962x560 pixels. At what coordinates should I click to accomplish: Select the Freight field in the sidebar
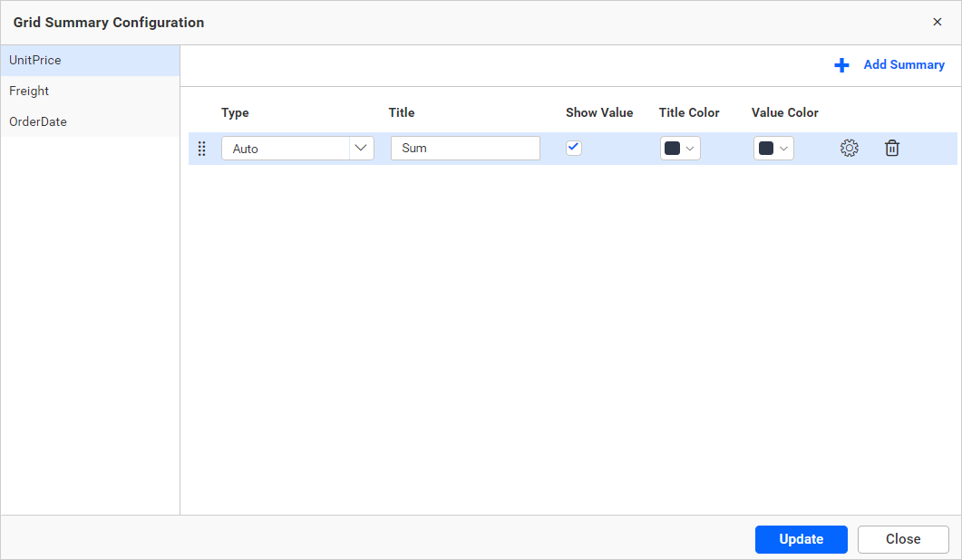[29, 91]
